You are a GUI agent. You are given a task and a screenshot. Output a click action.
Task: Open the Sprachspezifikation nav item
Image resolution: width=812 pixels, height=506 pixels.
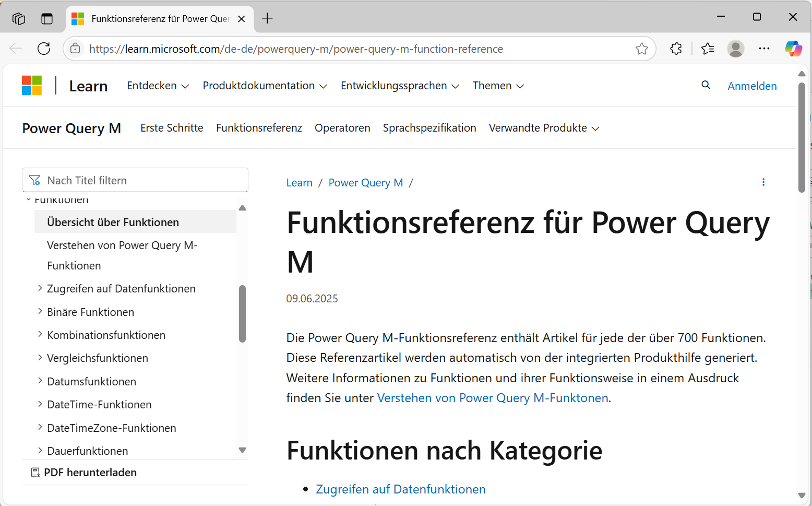pyautogui.click(x=429, y=128)
